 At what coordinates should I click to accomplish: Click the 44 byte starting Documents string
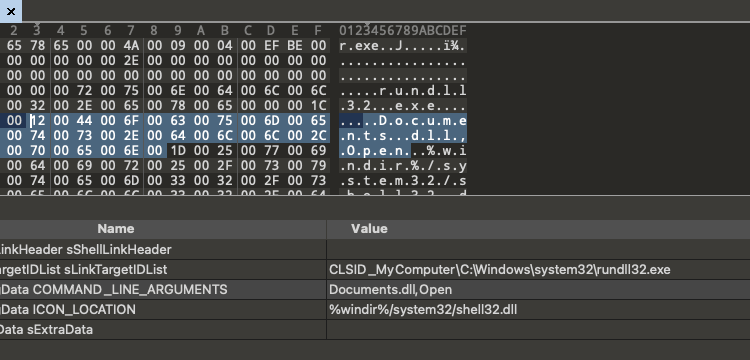point(84,120)
